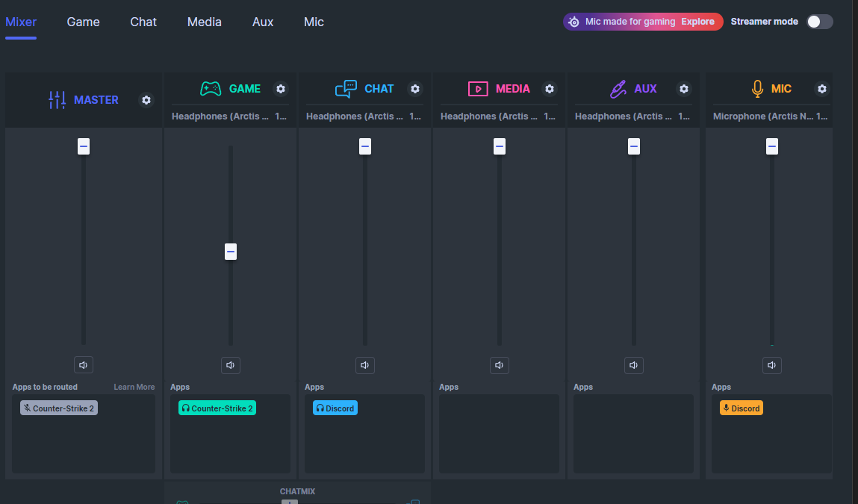Switch to the Media tab
Viewport: 858px width, 504px height.
[204, 22]
